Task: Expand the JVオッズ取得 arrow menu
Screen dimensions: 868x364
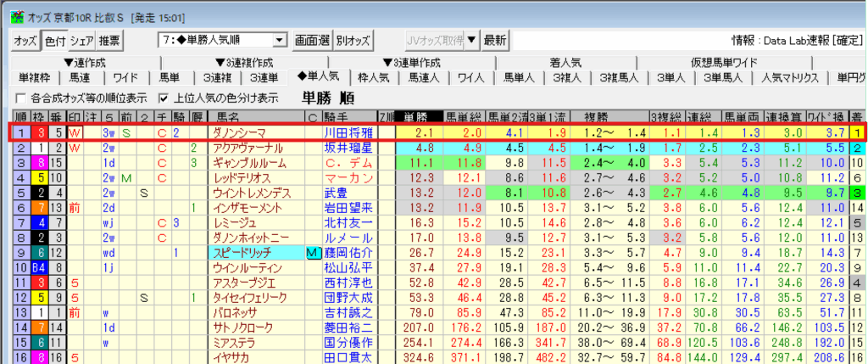Action: [x=471, y=40]
